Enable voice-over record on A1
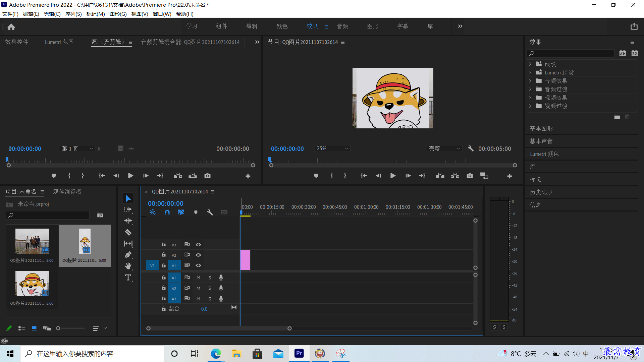644x362 pixels. point(221,278)
